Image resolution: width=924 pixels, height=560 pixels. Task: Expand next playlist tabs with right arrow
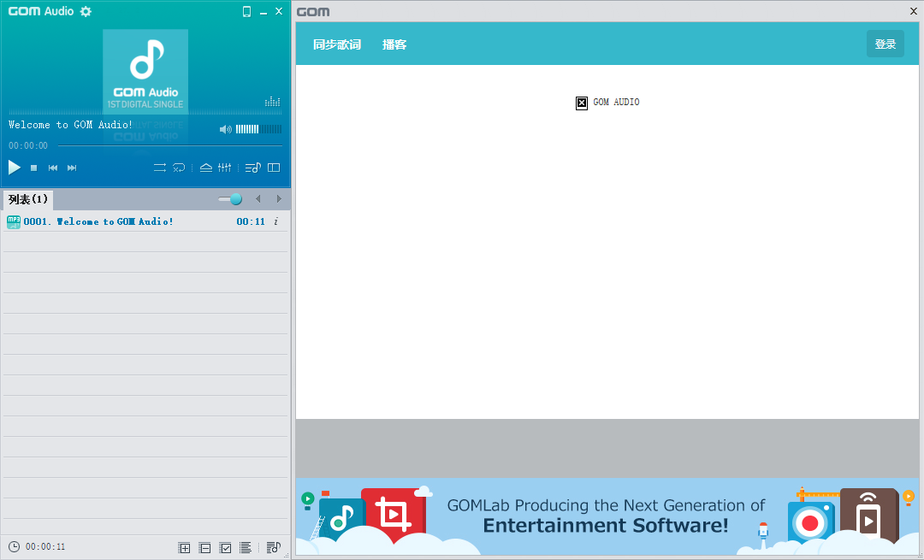point(278,199)
